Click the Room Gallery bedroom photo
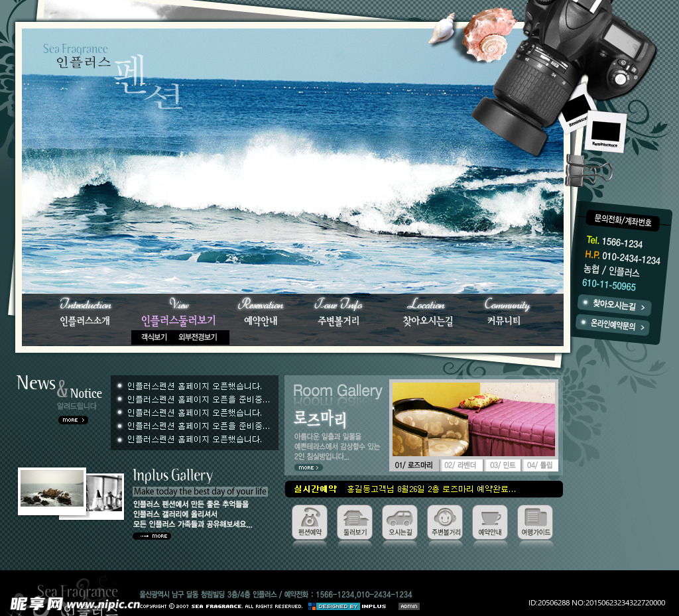The height and width of the screenshot is (616, 679). click(473, 418)
